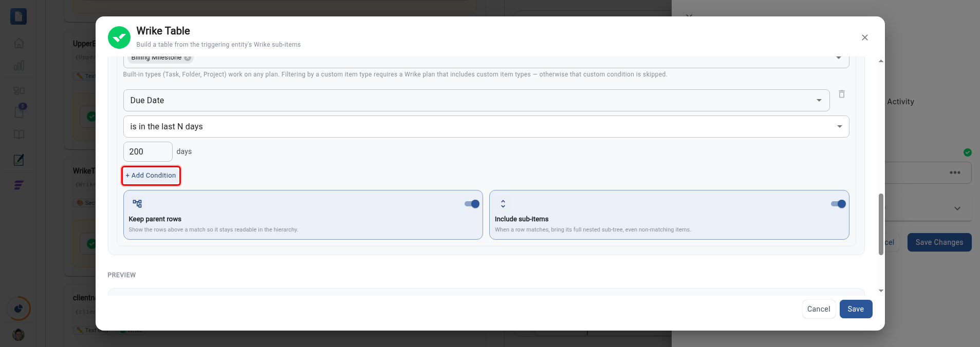Click the 'days' unit label
Image resolution: width=980 pixels, height=347 pixels.
[x=184, y=152]
